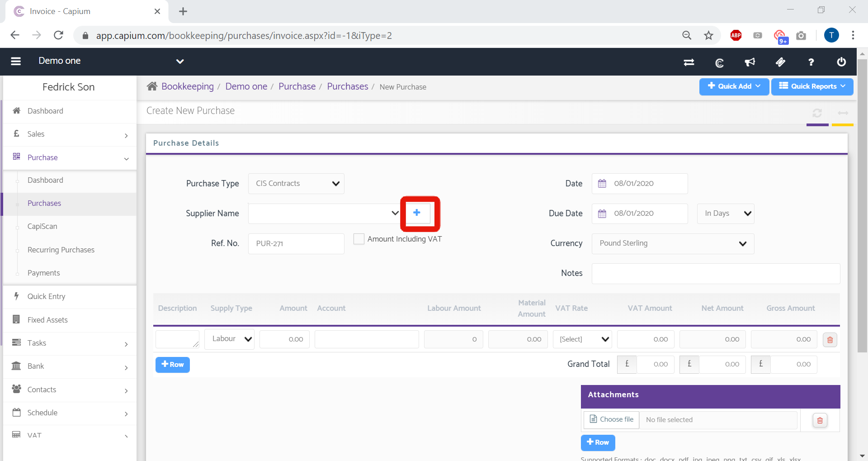Click the Account input field
Image resolution: width=868 pixels, height=461 pixels.
367,339
